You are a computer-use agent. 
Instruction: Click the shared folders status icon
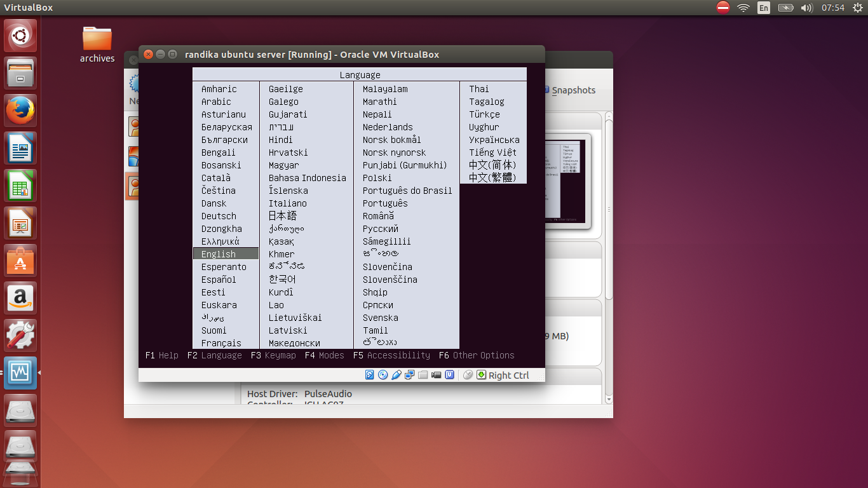click(x=423, y=375)
